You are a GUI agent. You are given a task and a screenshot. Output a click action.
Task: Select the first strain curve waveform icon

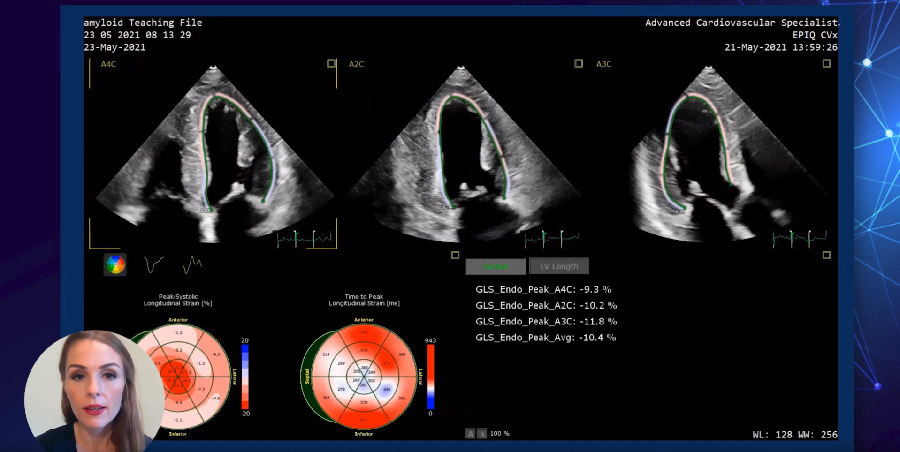click(154, 265)
